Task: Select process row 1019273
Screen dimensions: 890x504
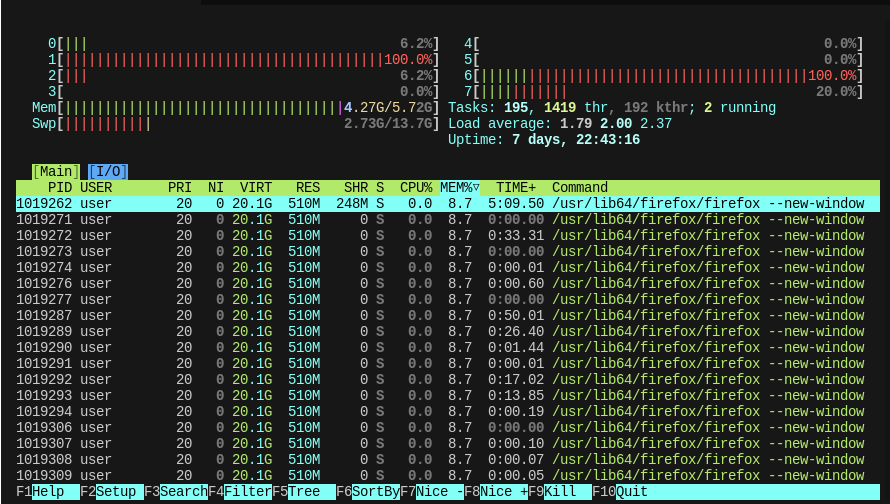Action: coord(448,251)
